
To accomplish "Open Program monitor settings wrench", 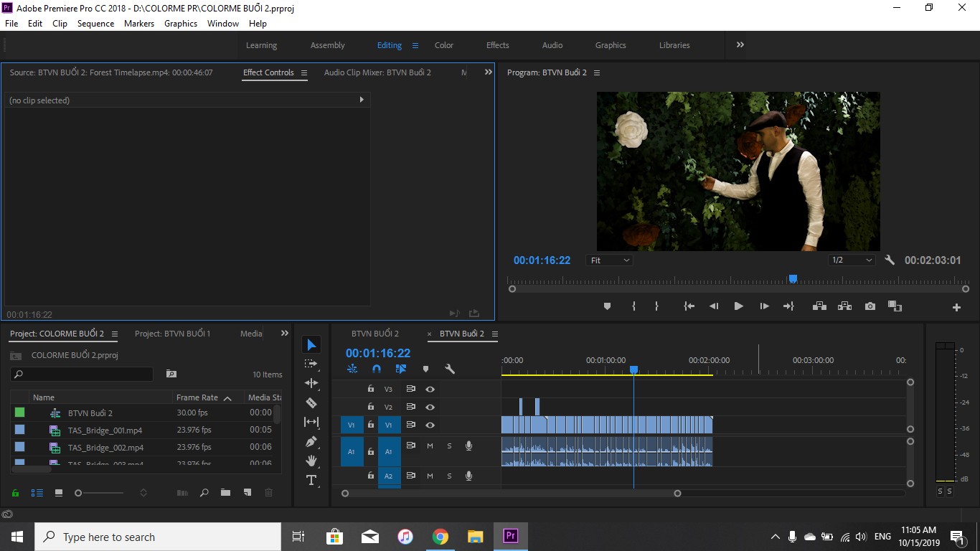I will pyautogui.click(x=890, y=260).
